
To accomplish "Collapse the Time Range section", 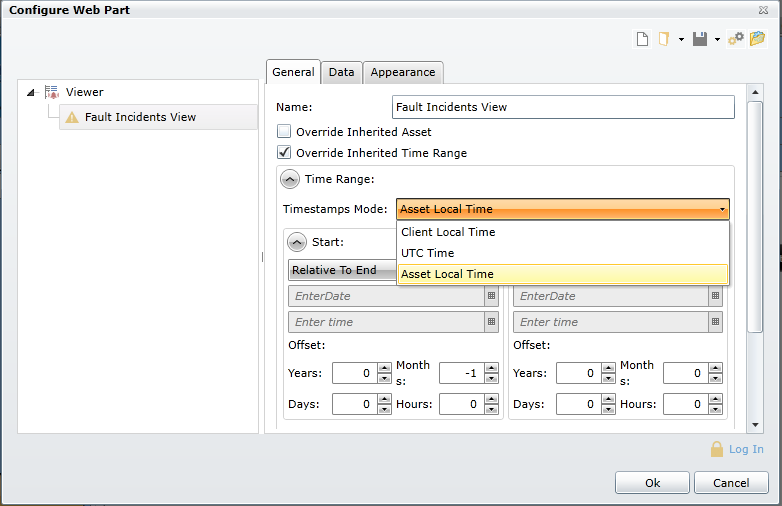I will (289, 179).
